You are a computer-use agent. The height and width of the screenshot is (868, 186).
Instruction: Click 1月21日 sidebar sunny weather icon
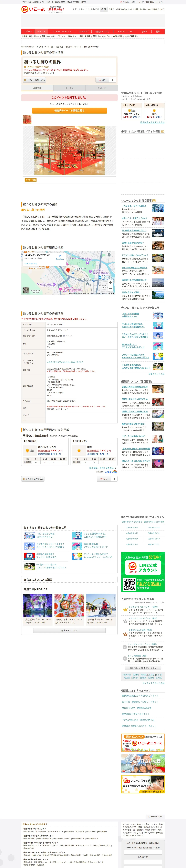click(x=154, y=111)
